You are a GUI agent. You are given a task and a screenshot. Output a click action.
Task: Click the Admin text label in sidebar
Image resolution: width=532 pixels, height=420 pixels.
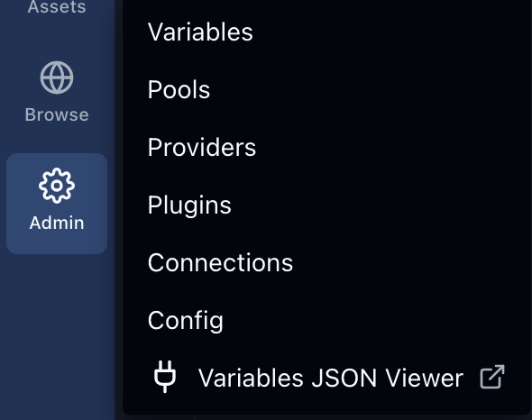[x=57, y=223]
